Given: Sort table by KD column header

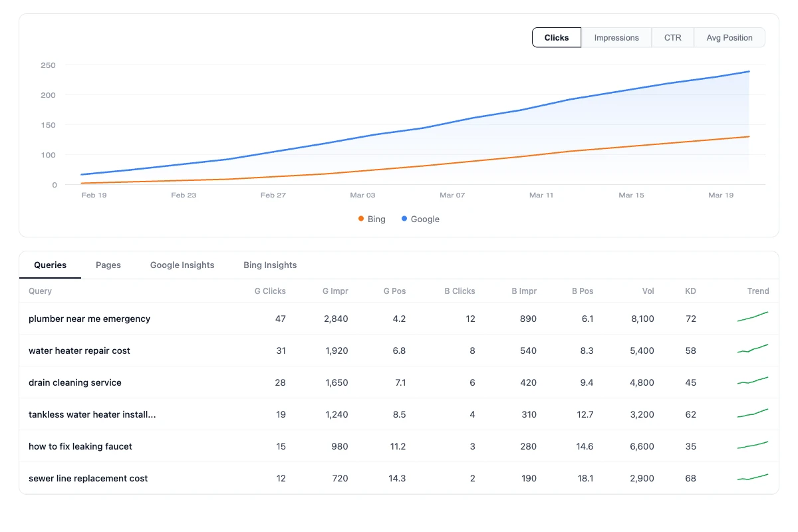Looking at the screenshot, I should click(690, 291).
